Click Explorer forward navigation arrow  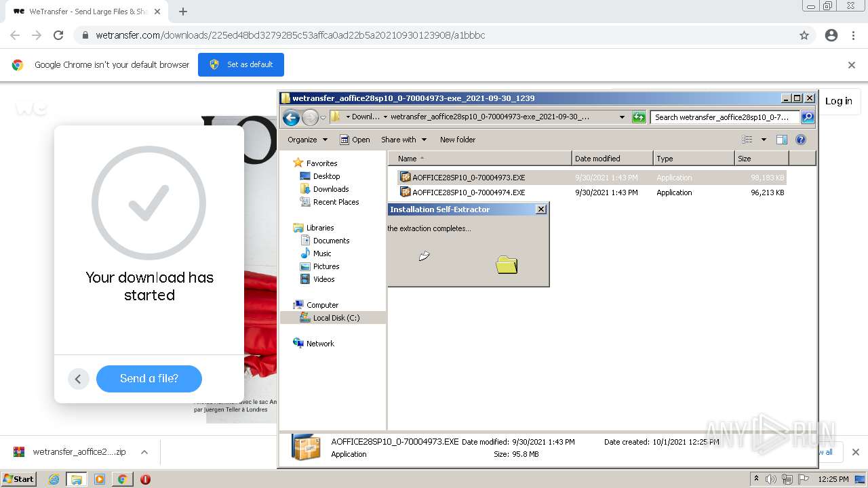tap(310, 117)
